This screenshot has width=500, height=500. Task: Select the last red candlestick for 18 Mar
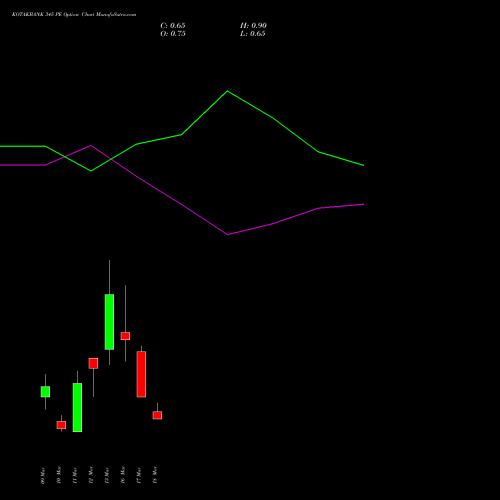[x=157, y=415]
